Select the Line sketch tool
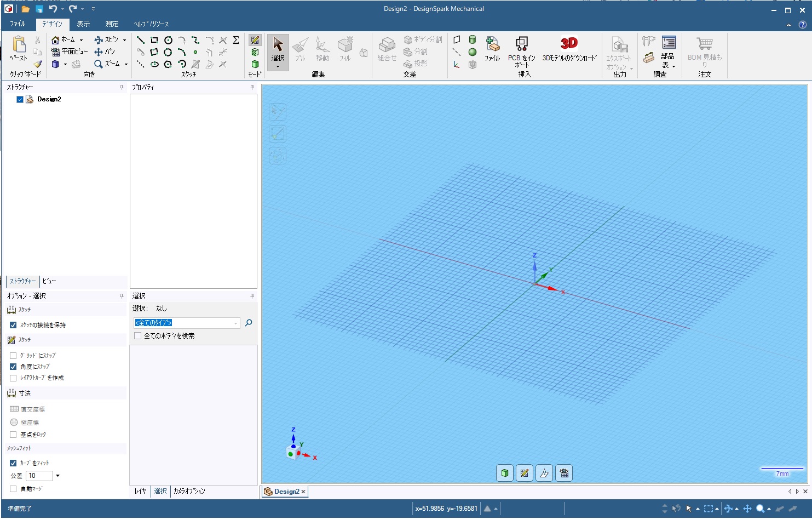This screenshot has width=812, height=519. 141,40
